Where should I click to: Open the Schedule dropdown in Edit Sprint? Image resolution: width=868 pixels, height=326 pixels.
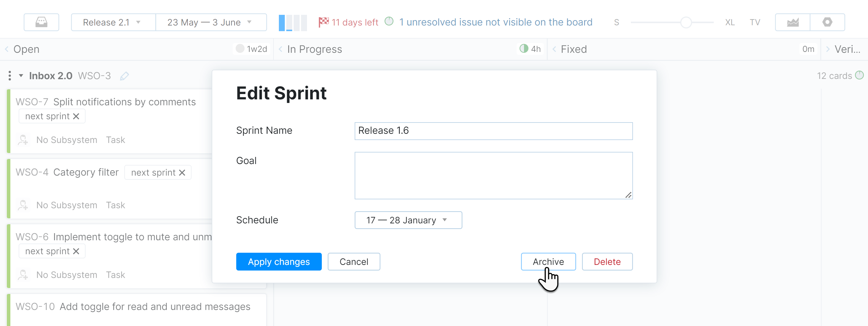click(x=408, y=220)
